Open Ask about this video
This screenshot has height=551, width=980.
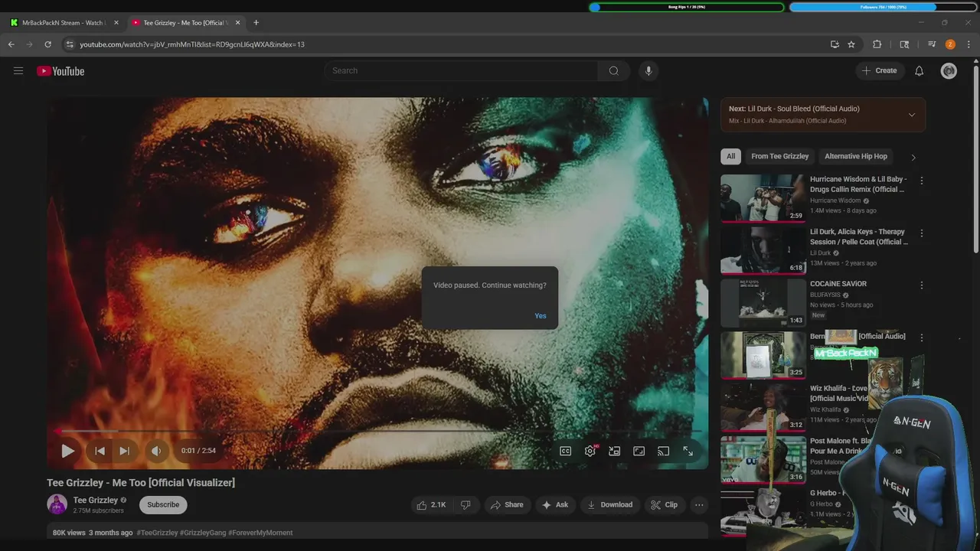[554, 505]
